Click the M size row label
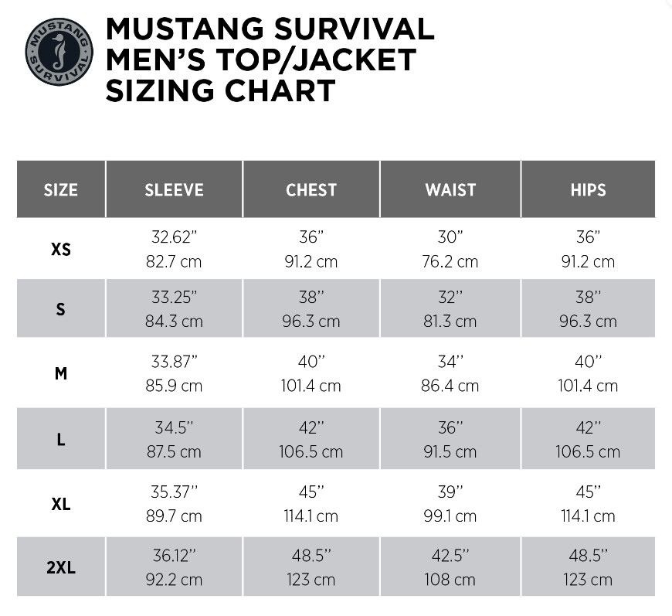Image resolution: width=672 pixels, height=616 pixels. (61, 373)
